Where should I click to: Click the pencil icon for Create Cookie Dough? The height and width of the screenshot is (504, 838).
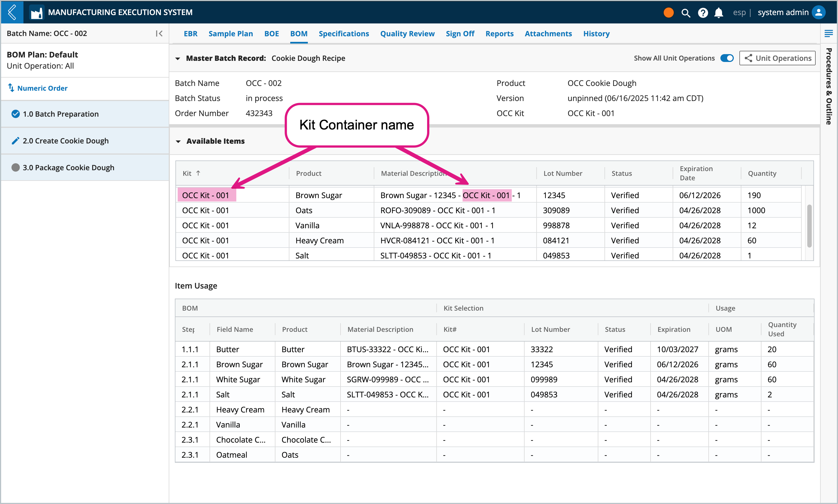tap(15, 141)
